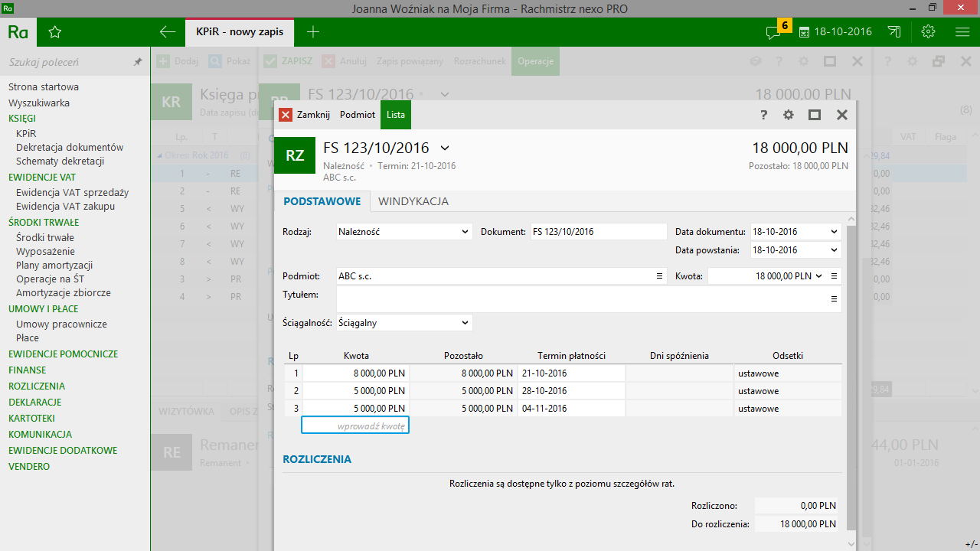Click the back arrow navigation icon
The image size is (980, 551).
pyautogui.click(x=167, y=32)
